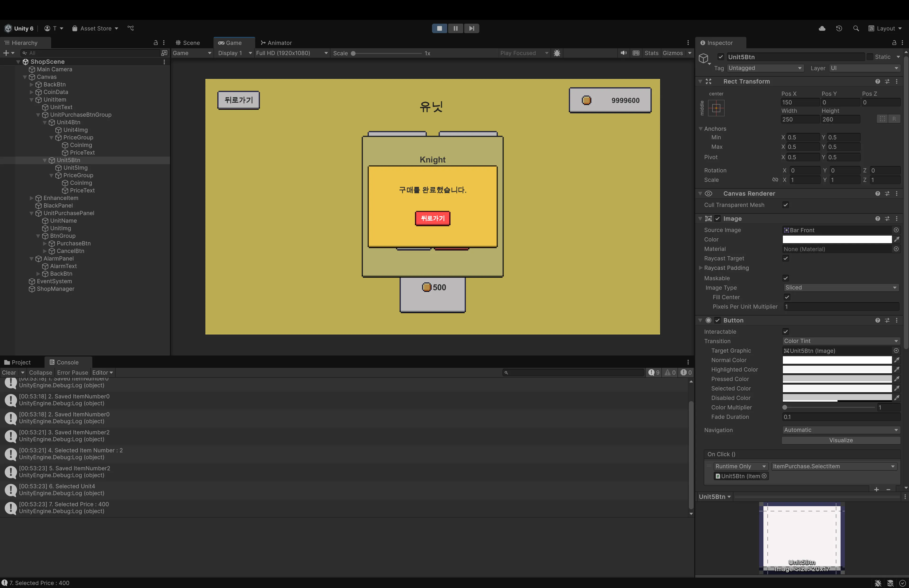Toggle Cull Transparent Mesh checkbox
The image size is (909, 588).
[785, 205]
